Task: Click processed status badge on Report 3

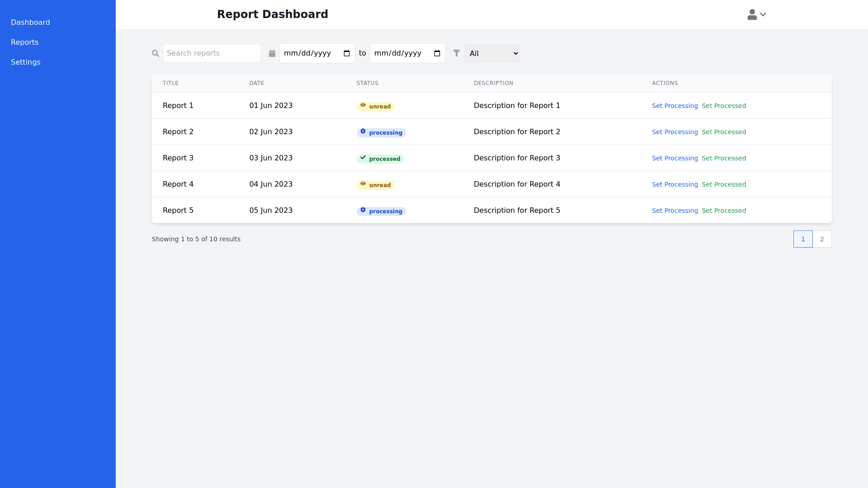Action: [x=380, y=159]
